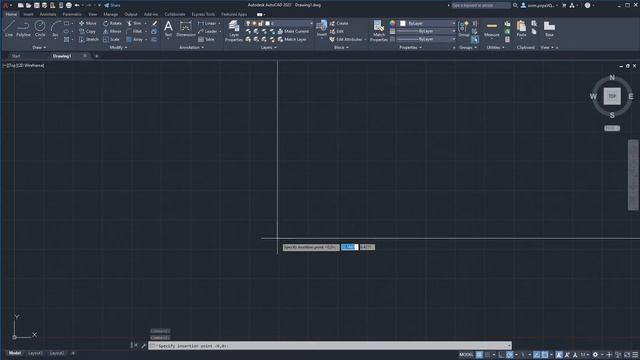Screen dimensions: 640x360
Task: Select the Polyline tool
Action: tap(23, 29)
